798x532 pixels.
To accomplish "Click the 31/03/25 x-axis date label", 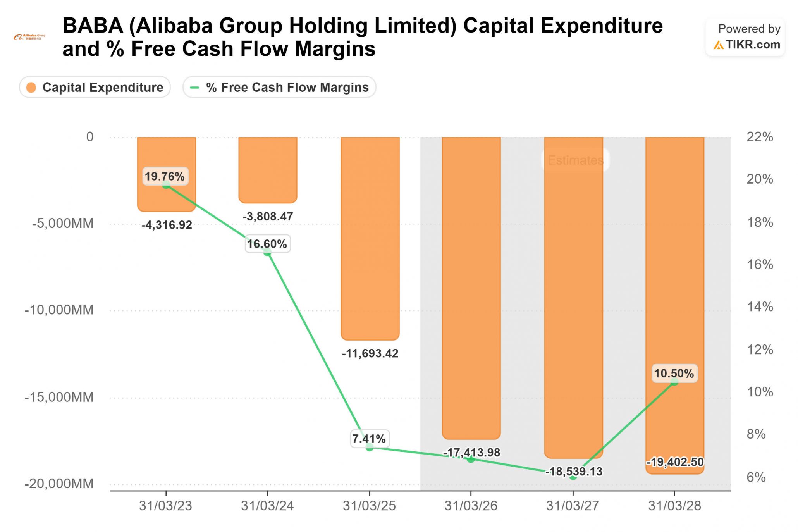I will click(x=369, y=506).
